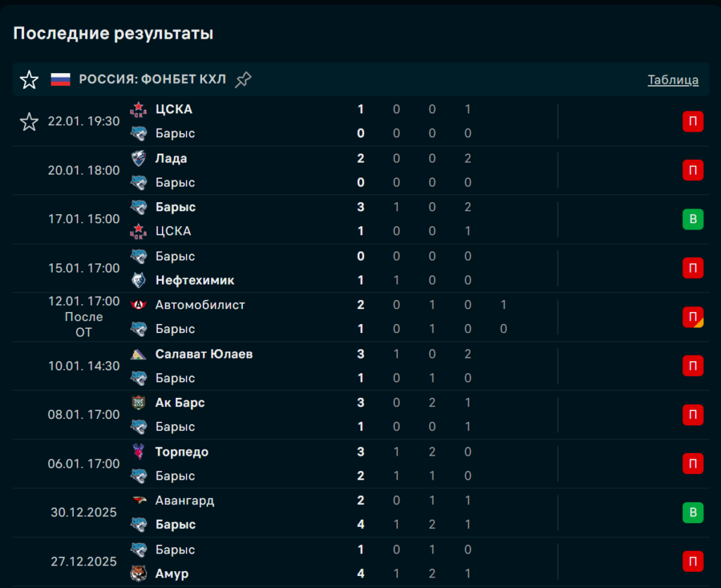Click the Авангард team logo
The image size is (721, 588).
click(x=139, y=501)
